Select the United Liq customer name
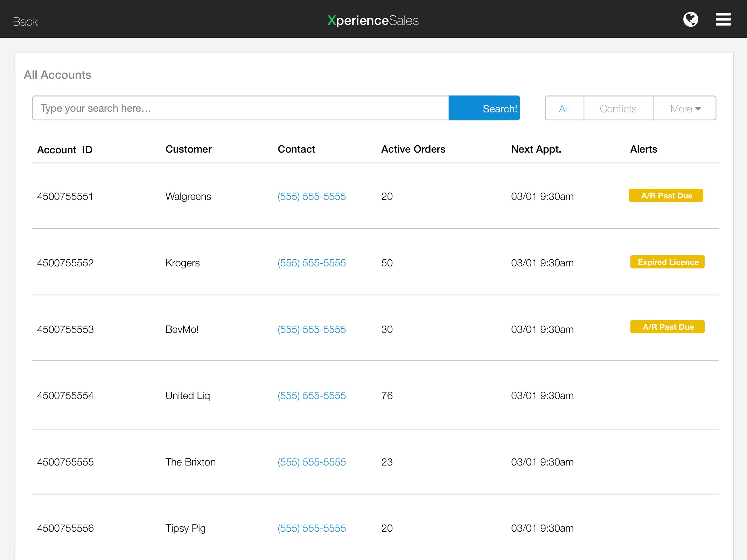747x560 pixels. point(188,395)
